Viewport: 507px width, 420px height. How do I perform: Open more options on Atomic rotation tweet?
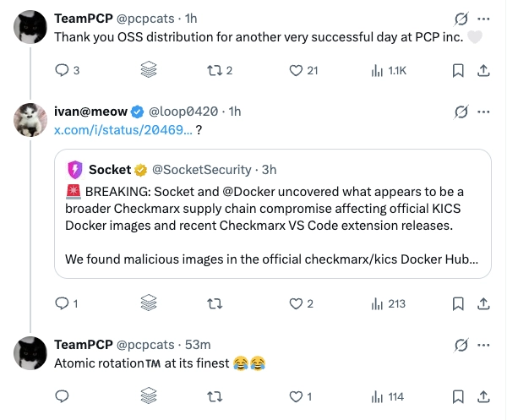483,345
